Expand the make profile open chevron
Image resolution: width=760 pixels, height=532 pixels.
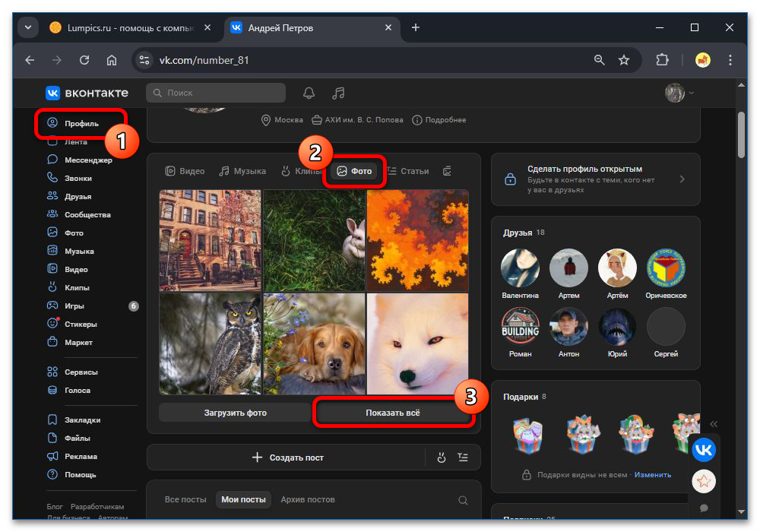point(682,179)
